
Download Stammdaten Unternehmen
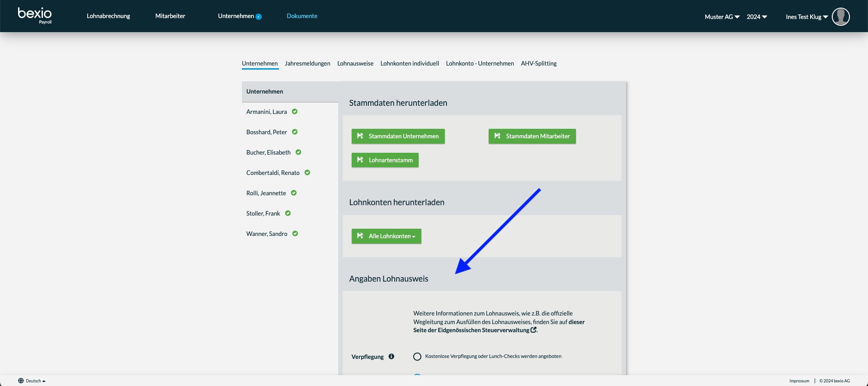click(x=398, y=136)
